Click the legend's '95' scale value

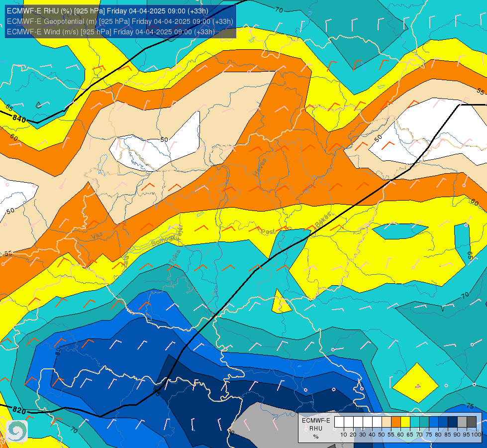466,435
